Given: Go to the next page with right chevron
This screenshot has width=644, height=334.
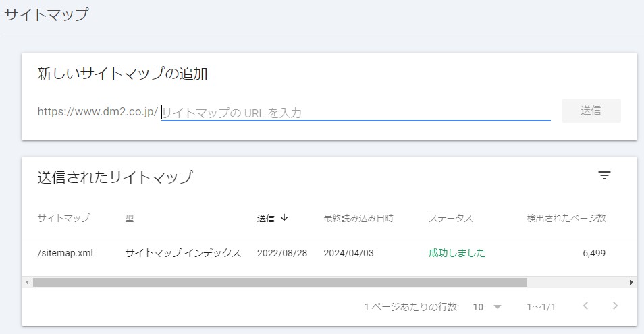Looking at the screenshot, I should (615, 306).
